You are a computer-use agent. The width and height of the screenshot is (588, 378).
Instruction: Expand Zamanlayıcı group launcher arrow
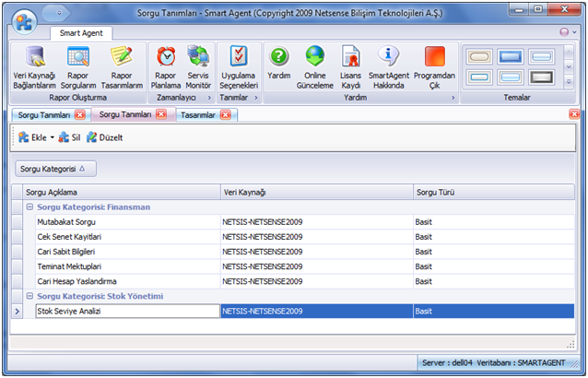[x=209, y=98]
